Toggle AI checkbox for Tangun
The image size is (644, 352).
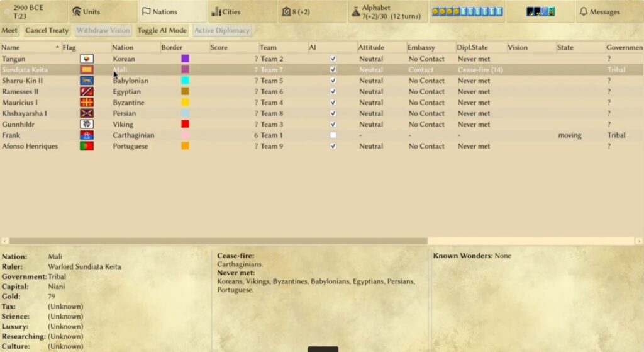333,59
